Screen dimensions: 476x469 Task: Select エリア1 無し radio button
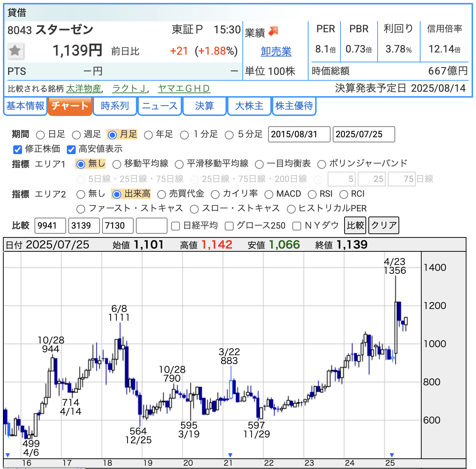point(81,164)
